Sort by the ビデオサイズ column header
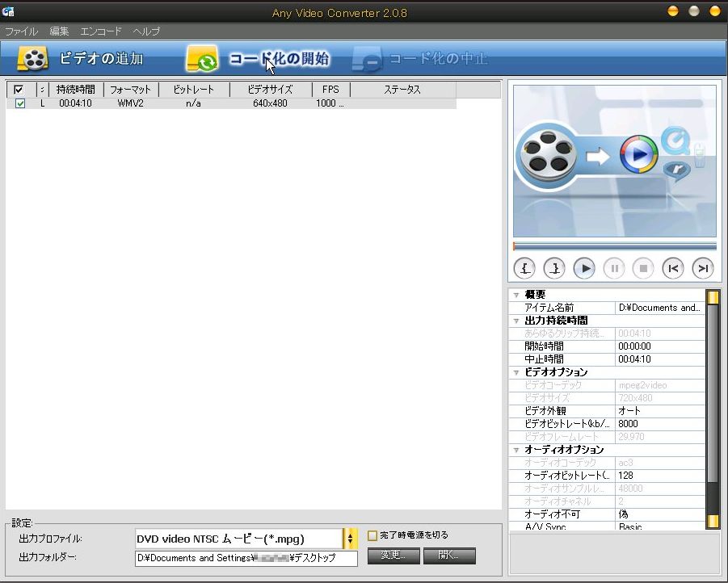Image resolution: width=728 pixels, height=583 pixels. point(271,90)
